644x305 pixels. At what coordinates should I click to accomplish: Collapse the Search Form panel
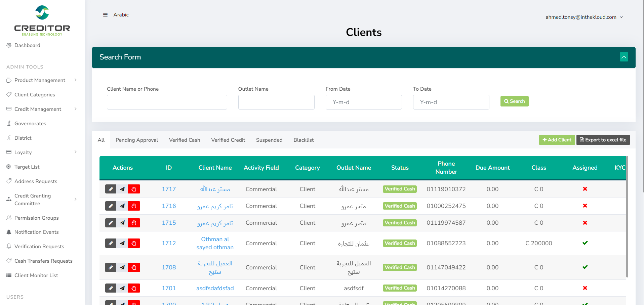[624, 57]
